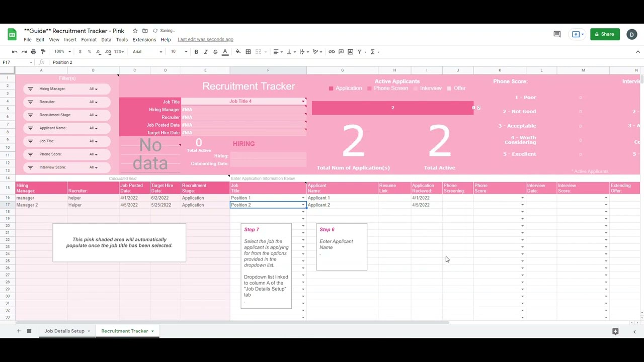The image size is (644, 362).
Task: Open the Edit menu
Action: pyautogui.click(x=40, y=40)
